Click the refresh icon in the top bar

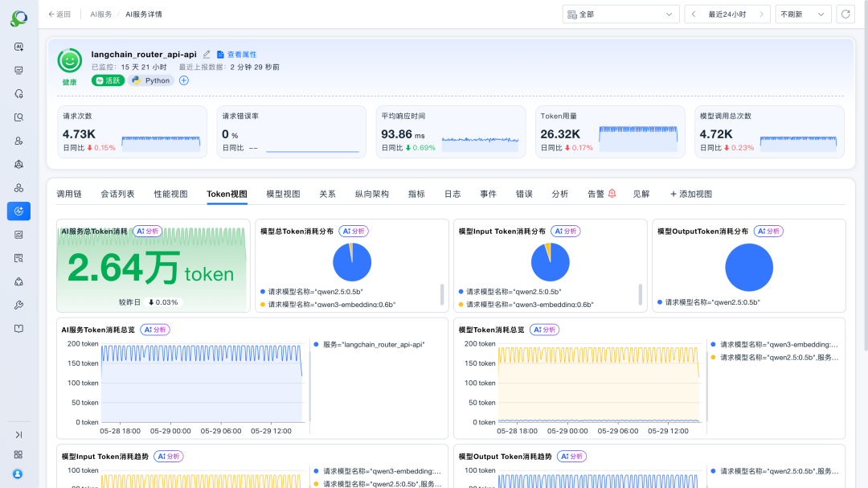pyautogui.click(x=845, y=14)
